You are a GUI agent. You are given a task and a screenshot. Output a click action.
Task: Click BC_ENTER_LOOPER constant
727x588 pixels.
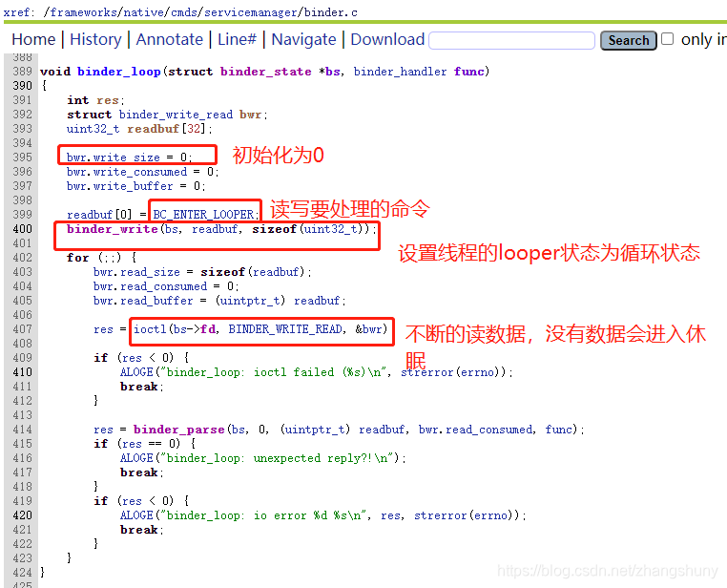203,215
